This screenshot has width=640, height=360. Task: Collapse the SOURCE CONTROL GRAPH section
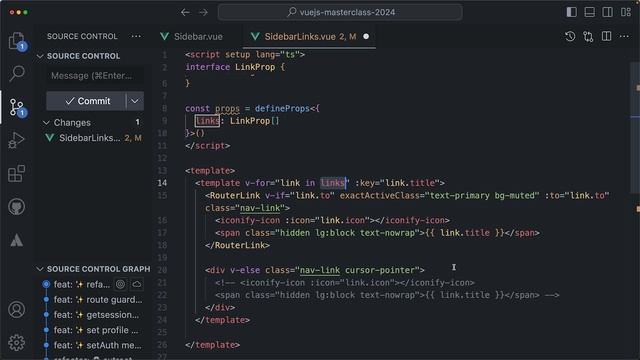40,269
